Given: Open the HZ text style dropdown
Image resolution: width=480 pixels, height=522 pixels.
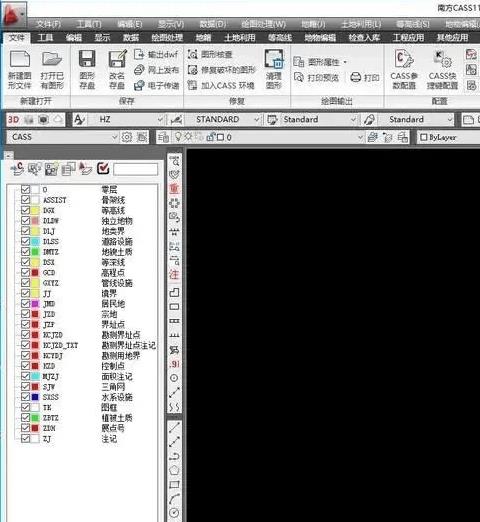Looking at the screenshot, I should pos(160,119).
